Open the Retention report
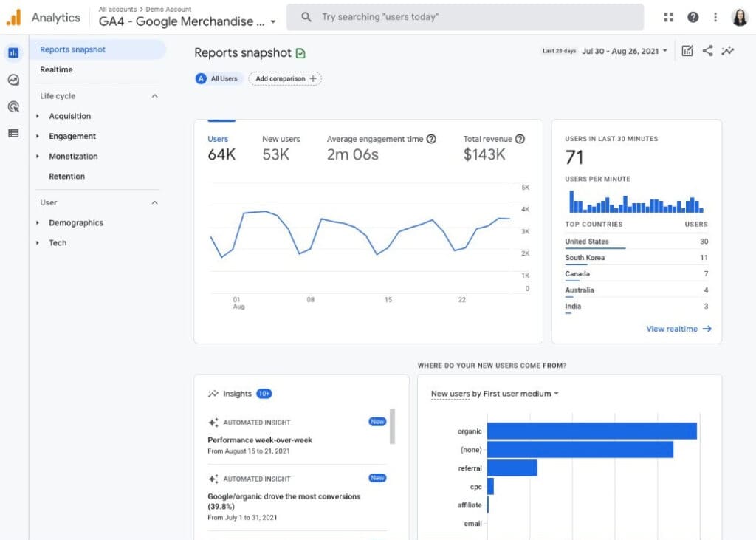Image resolution: width=756 pixels, height=540 pixels. tap(66, 177)
